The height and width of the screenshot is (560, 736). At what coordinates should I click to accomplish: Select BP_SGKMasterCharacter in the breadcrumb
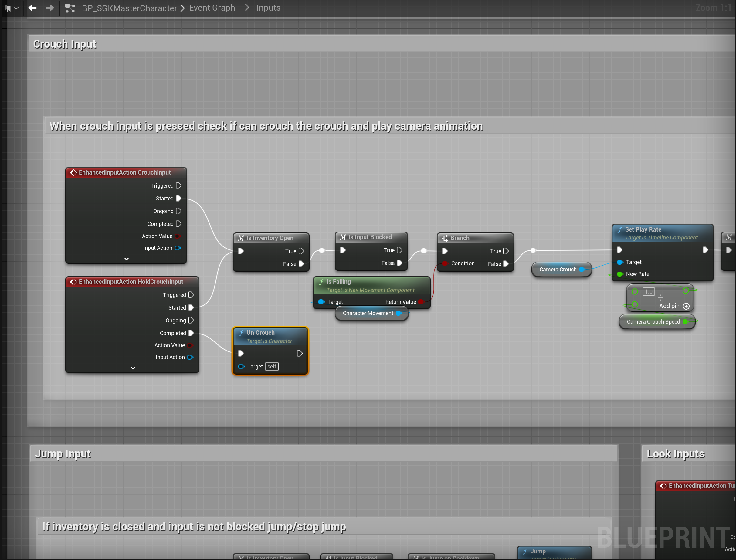click(x=129, y=8)
